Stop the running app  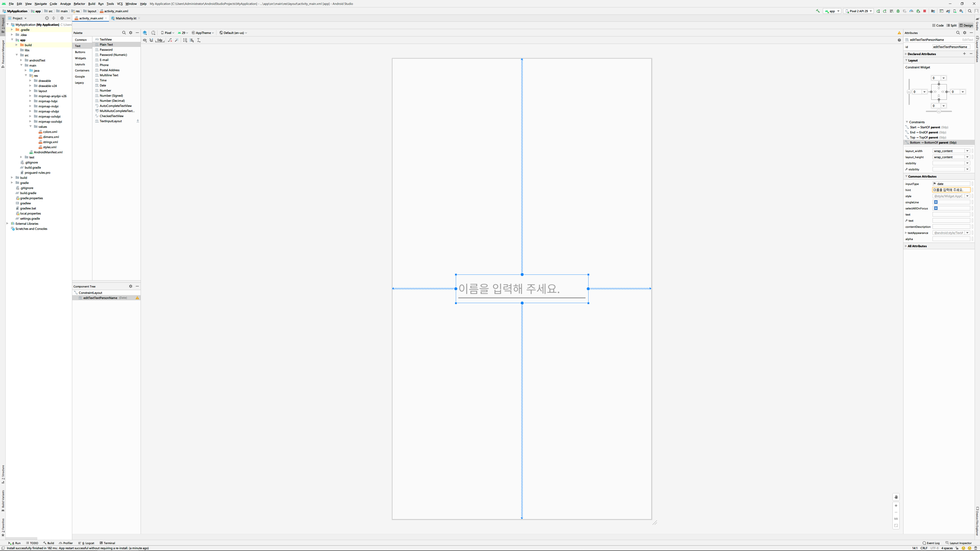click(x=924, y=11)
